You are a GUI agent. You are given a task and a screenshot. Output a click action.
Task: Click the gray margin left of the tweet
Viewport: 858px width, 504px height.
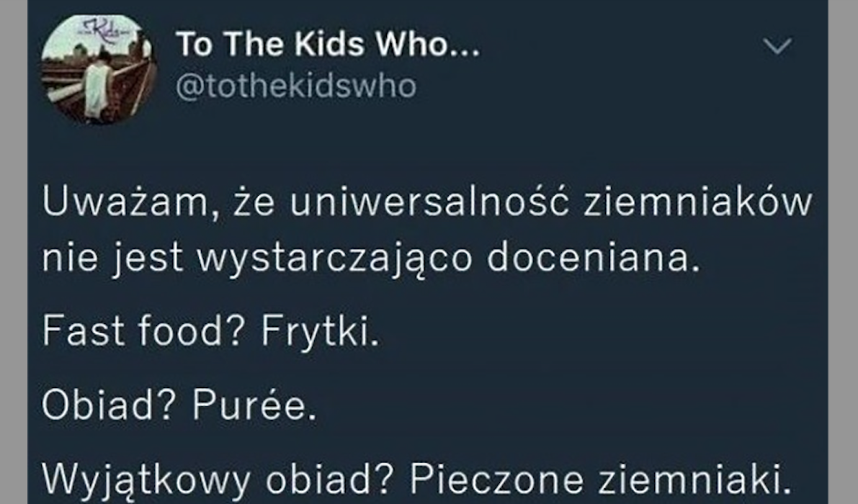tap(13, 252)
